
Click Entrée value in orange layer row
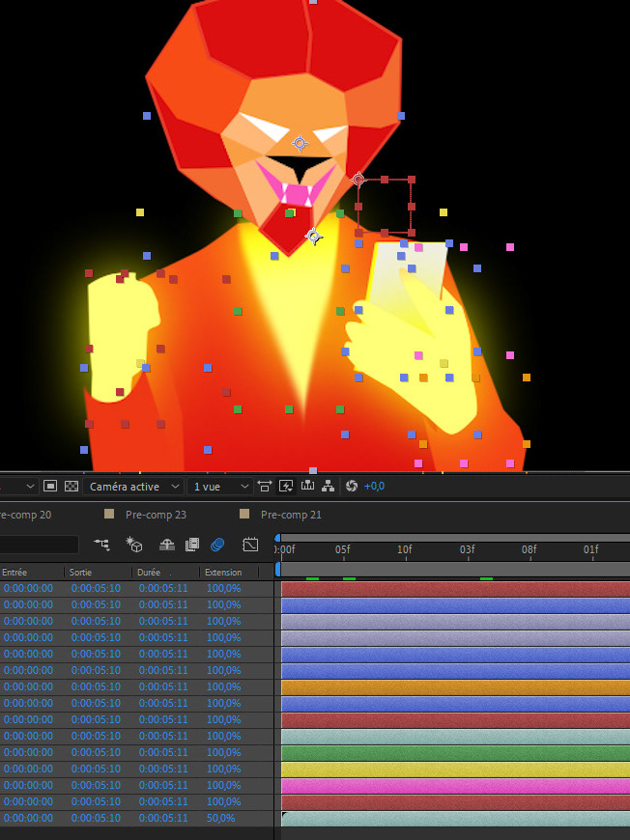click(x=28, y=686)
